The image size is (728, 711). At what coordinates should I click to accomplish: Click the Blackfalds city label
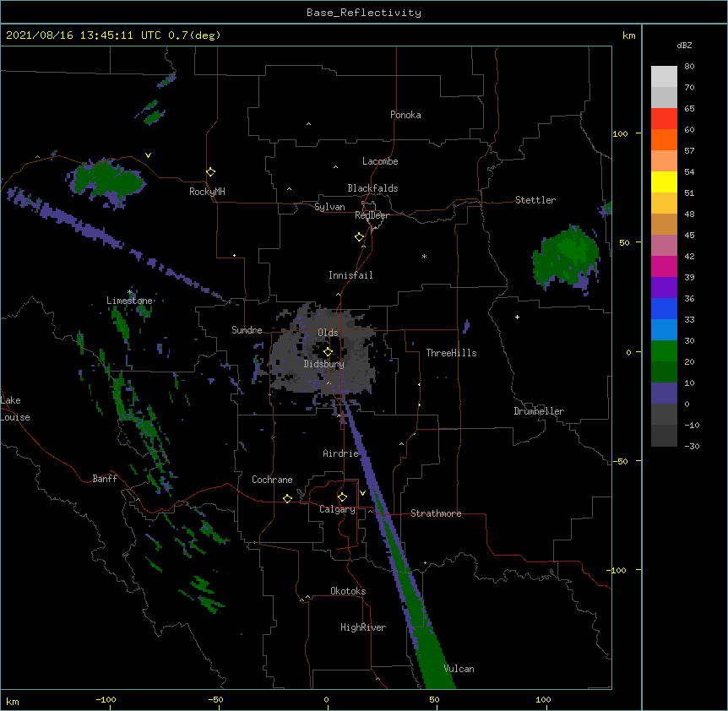click(x=372, y=188)
